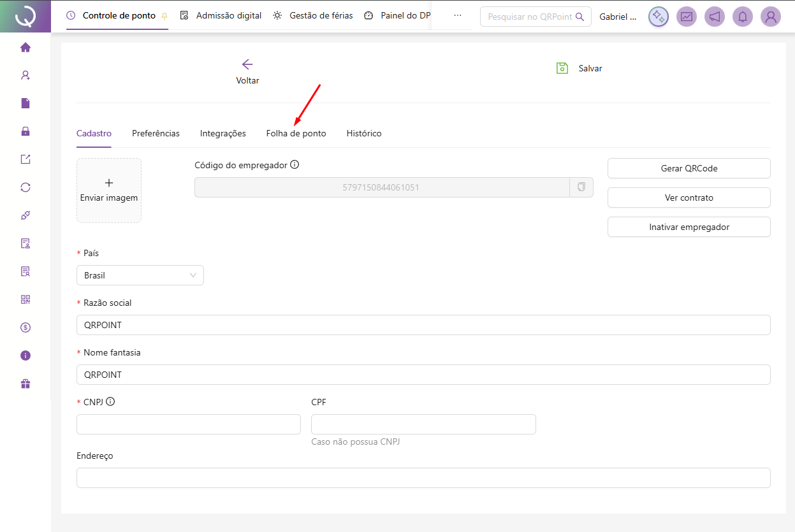Click the add user sidebar icon
Viewport: 795px width, 532px height.
tap(26, 75)
